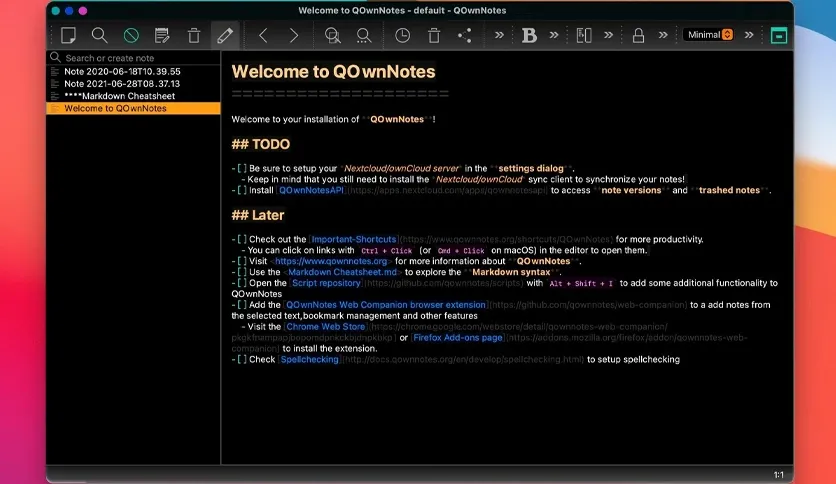This screenshot has width=836, height=484.
Task: Expand overflow chevron after lock icon
Action: click(x=663, y=35)
